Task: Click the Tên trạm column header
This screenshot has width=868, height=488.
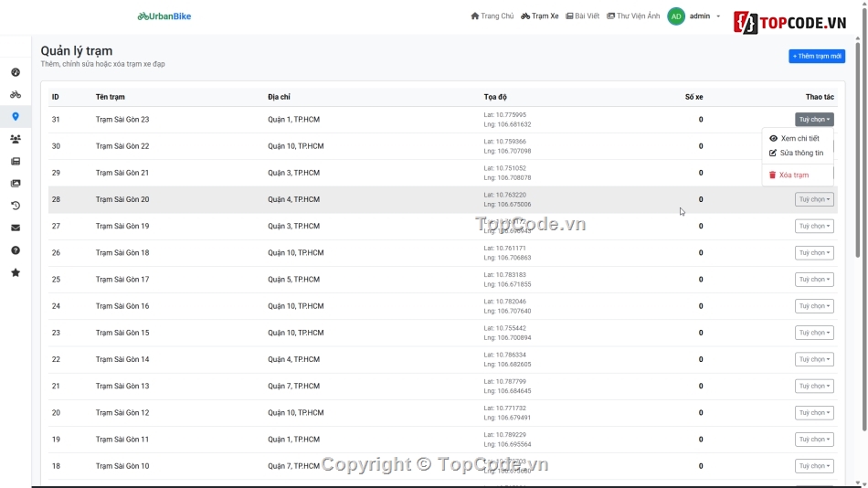Action: [x=111, y=97]
